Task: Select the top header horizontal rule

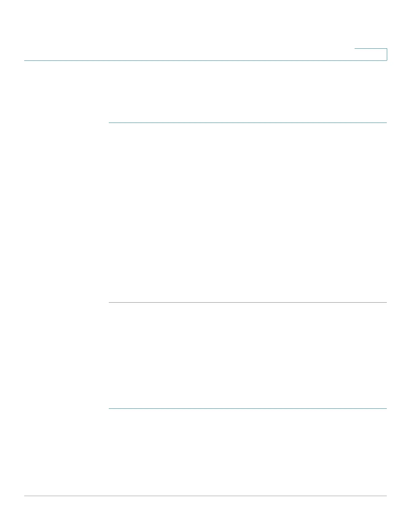Action: [x=205, y=60]
